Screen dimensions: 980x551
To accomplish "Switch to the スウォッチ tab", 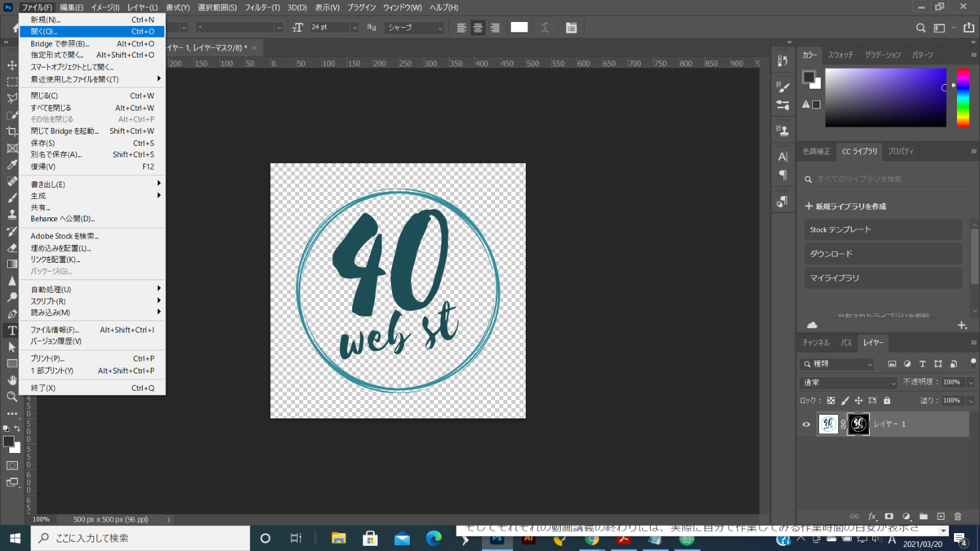I will coord(840,55).
